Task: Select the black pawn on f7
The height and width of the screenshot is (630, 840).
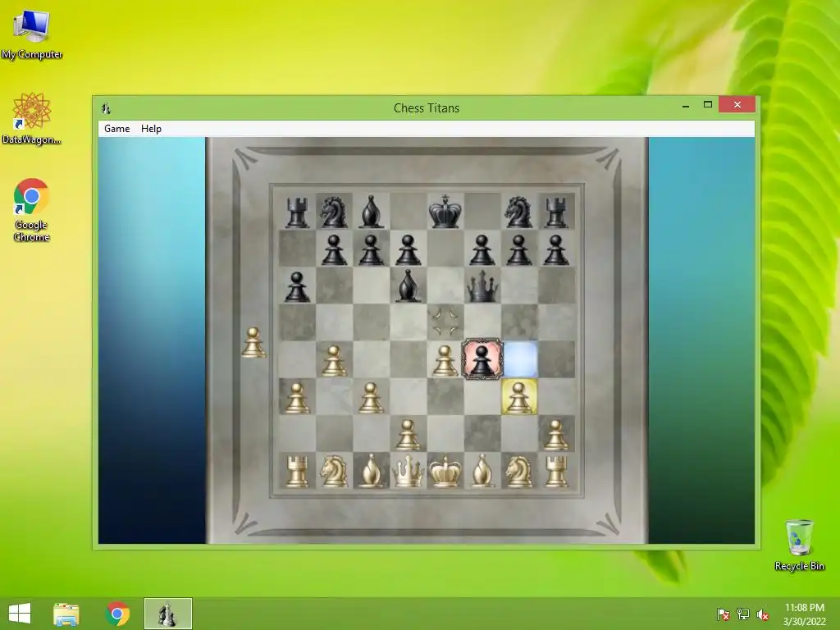Action: tap(482, 250)
